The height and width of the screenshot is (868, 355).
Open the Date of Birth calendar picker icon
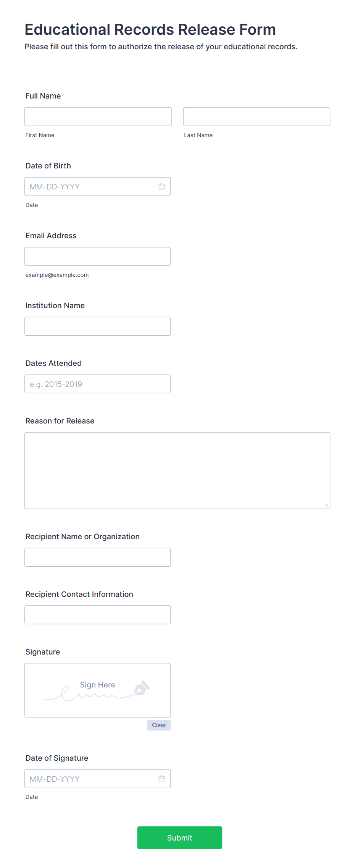[162, 187]
